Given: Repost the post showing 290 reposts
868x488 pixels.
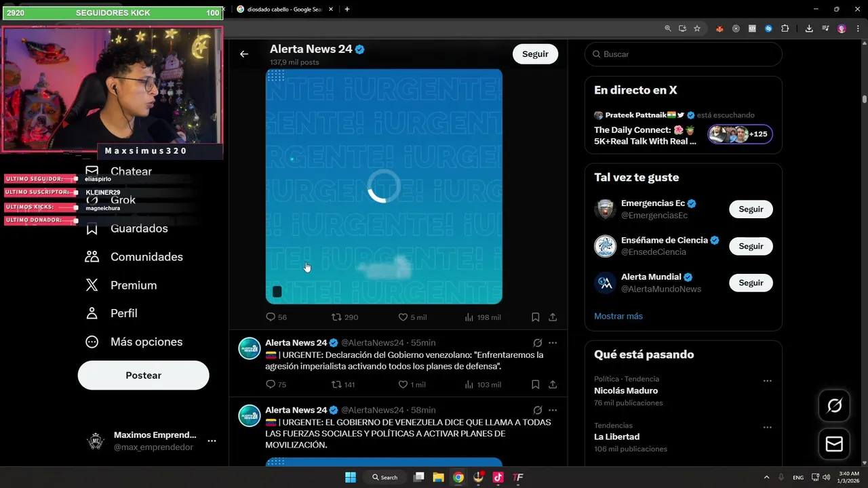Looking at the screenshot, I should coord(344,317).
